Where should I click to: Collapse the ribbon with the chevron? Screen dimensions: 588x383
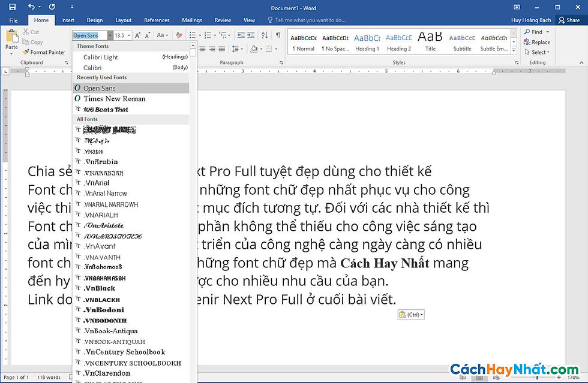click(581, 62)
